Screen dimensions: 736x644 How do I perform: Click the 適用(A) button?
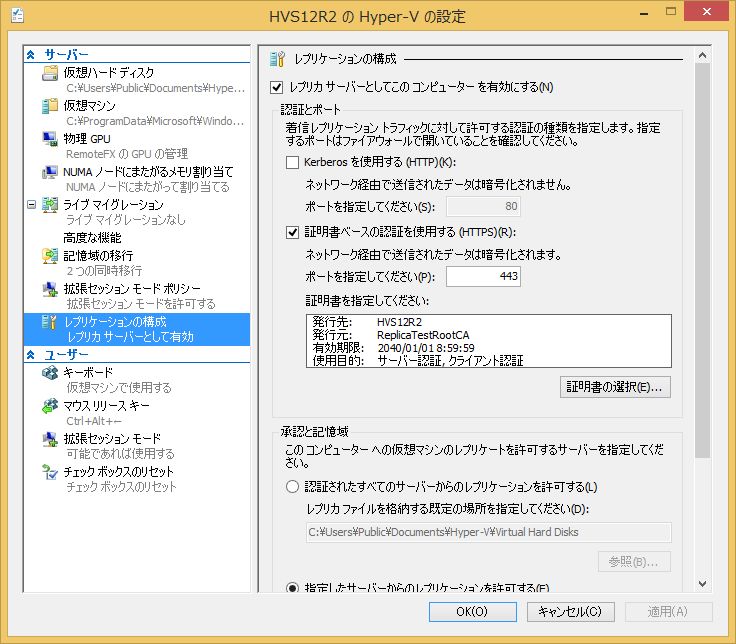668,612
